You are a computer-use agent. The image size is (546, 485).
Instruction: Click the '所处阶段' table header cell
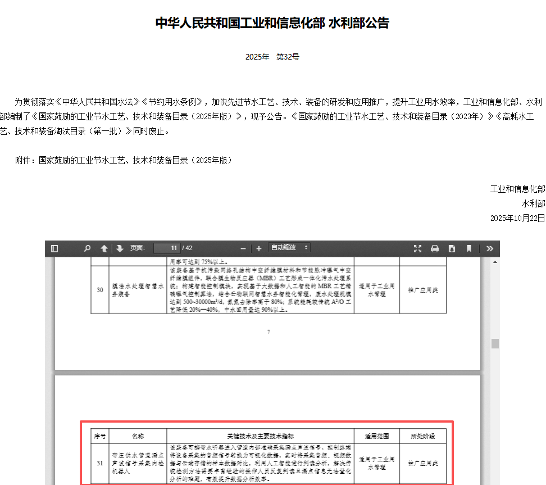(x=423, y=436)
